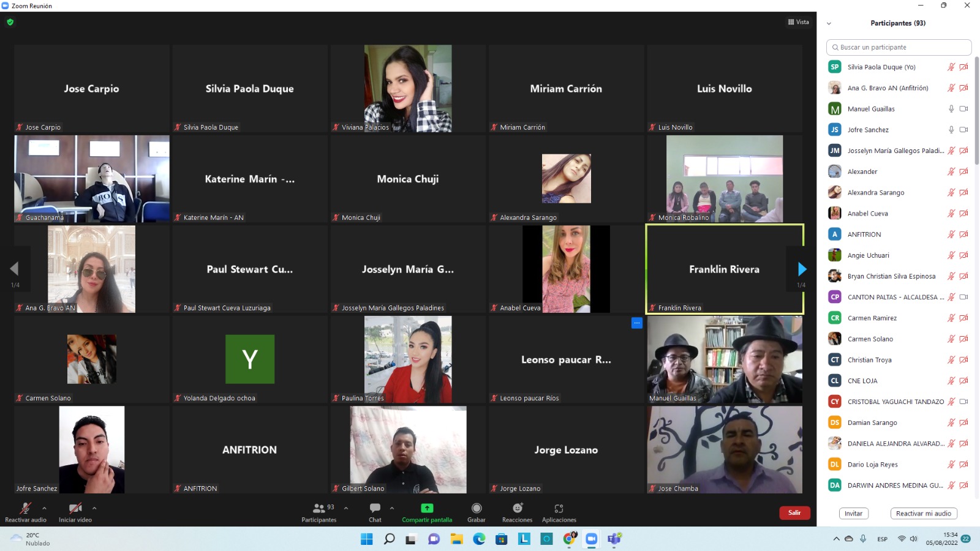Open the Reacciones emoji icon
Image resolution: width=980 pixels, height=551 pixels.
click(518, 508)
